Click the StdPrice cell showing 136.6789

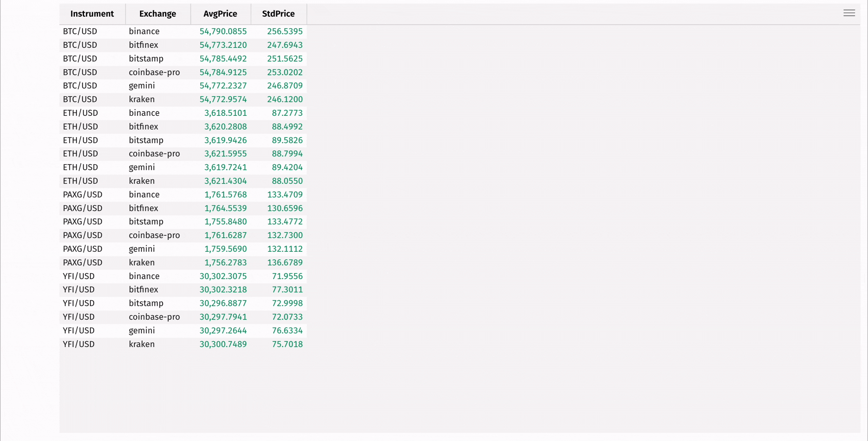click(x=285, y=262)
